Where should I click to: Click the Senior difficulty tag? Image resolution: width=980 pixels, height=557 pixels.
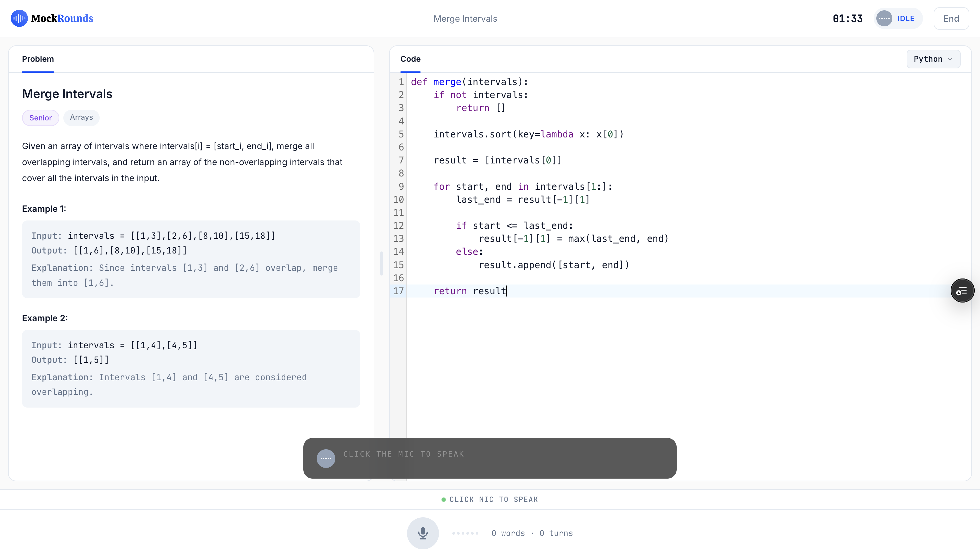pyautogui.click(x=41, y=118)
